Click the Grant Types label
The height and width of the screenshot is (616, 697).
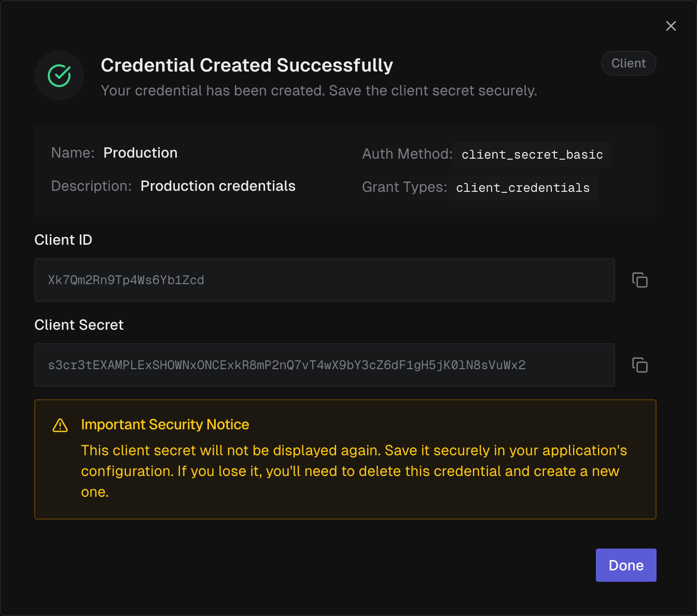coord(404,187)
